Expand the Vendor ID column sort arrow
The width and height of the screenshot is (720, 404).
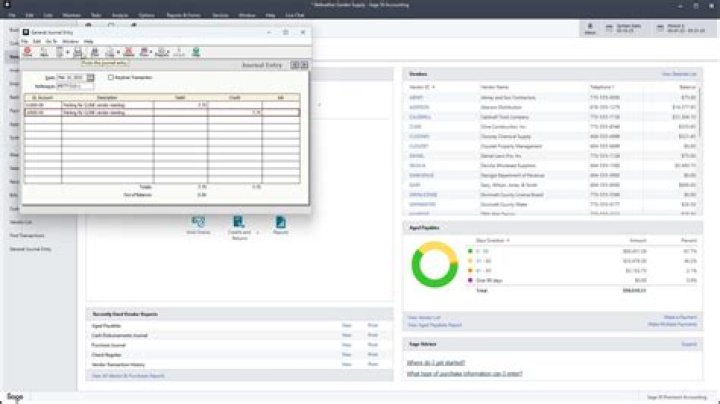[434, 88]
